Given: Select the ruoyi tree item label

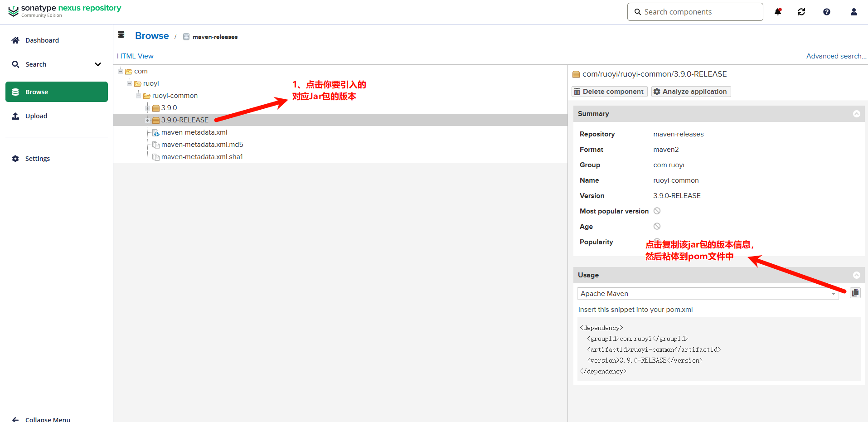Looking at the screenshot, I should [151, 83].
